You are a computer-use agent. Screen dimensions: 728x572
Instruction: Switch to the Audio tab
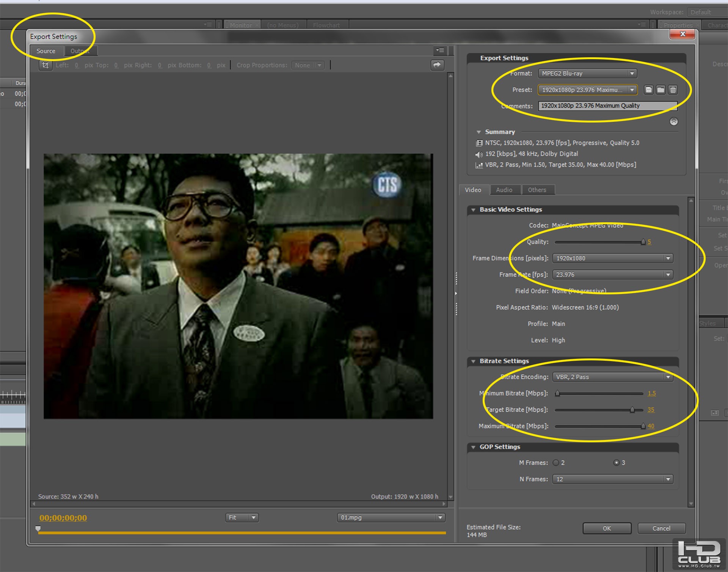pyautogui.click(x=504, y=190)
